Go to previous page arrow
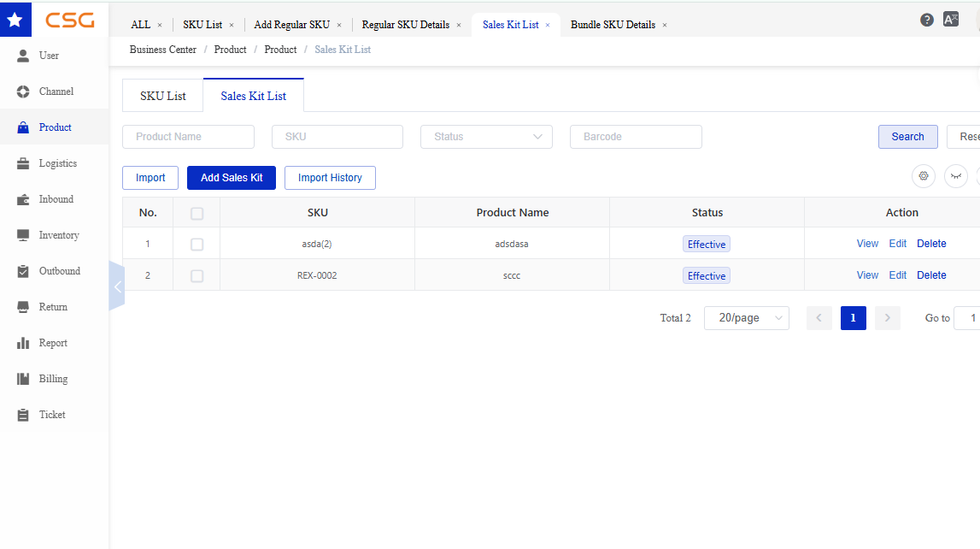 819,318
